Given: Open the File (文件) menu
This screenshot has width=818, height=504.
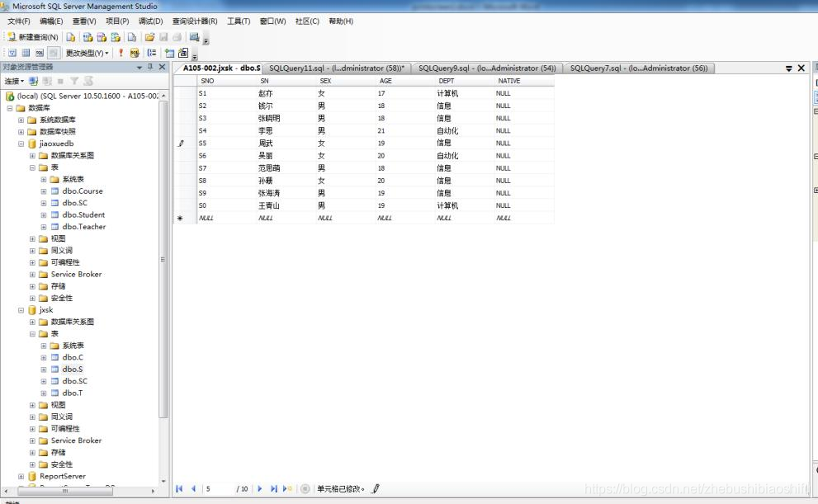Looking at the screenshot, I should [x=19, y=21].
